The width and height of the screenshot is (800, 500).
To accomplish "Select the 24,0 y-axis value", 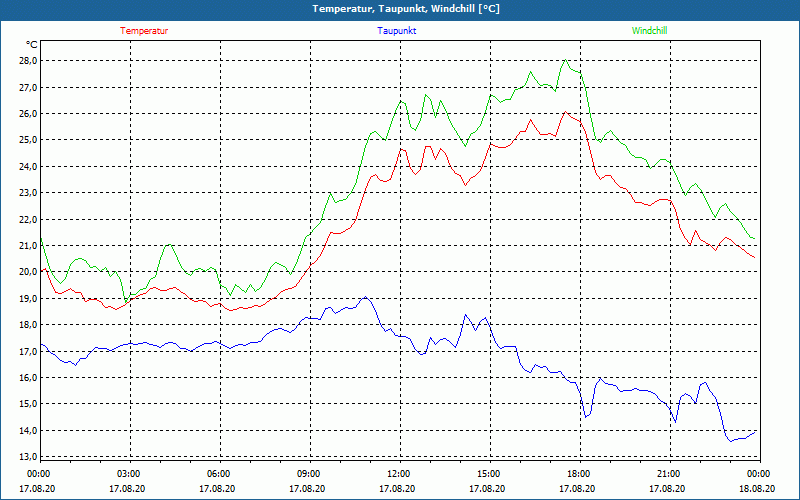I will click(28, 166).
